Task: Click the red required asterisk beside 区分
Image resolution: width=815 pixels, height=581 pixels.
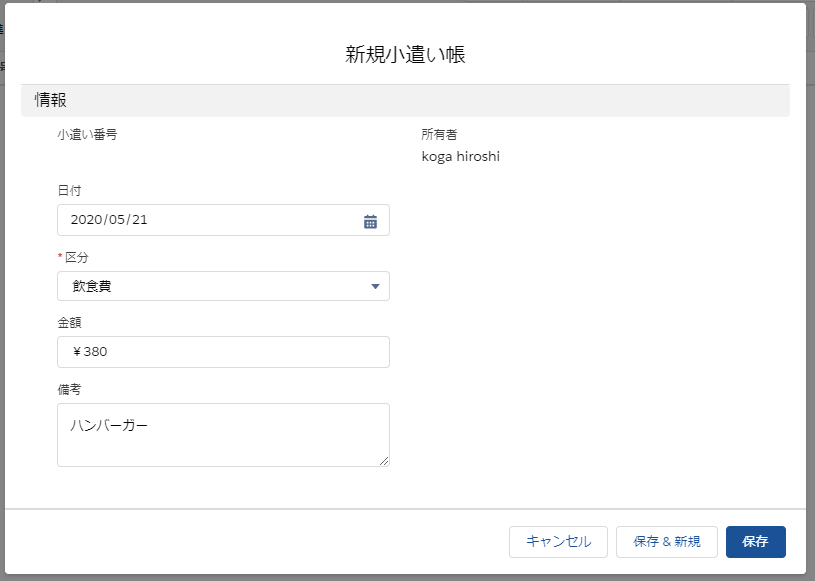Action: [60, 257]
